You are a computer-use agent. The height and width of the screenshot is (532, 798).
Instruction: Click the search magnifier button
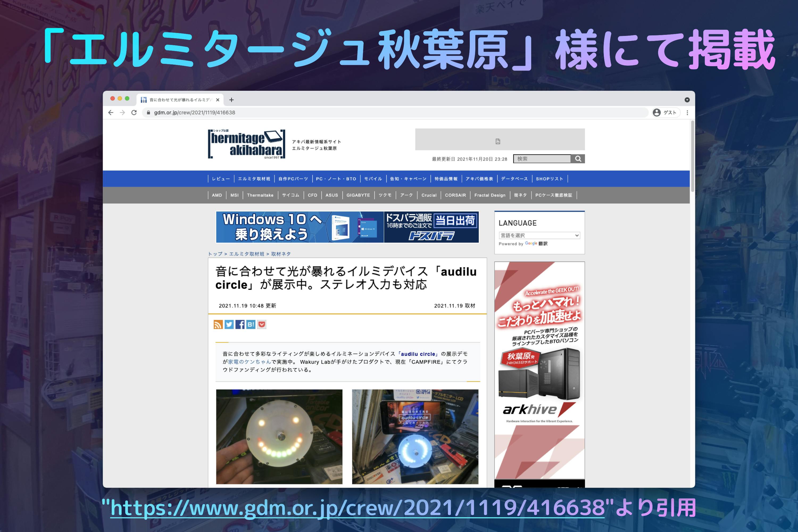tap(578, 159)
